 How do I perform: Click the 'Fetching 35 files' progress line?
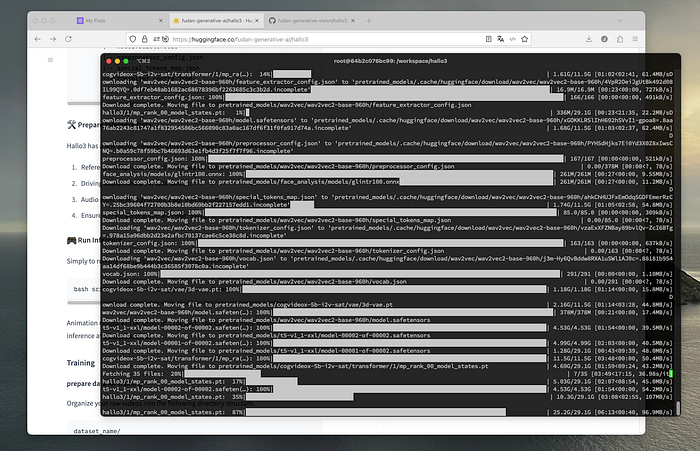pos(387,374)
